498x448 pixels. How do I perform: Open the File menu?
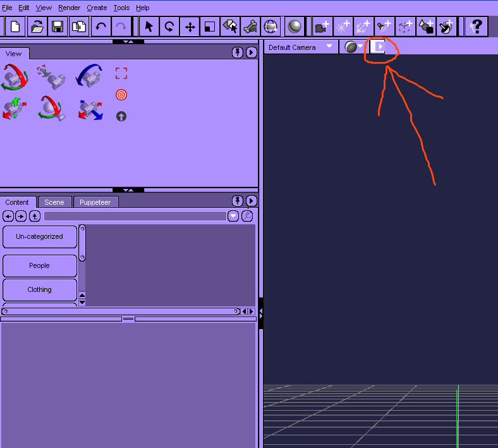[x=7, y=8]
